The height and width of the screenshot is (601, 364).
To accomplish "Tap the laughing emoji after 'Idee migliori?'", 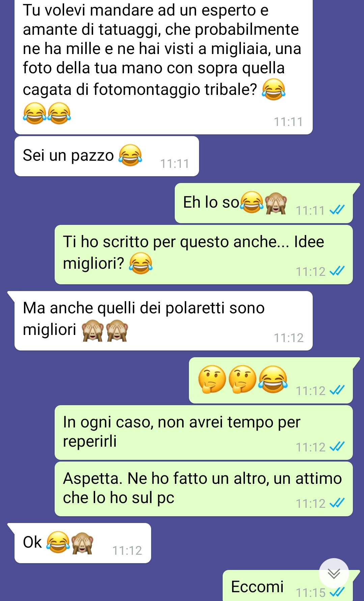I will 141,263.
